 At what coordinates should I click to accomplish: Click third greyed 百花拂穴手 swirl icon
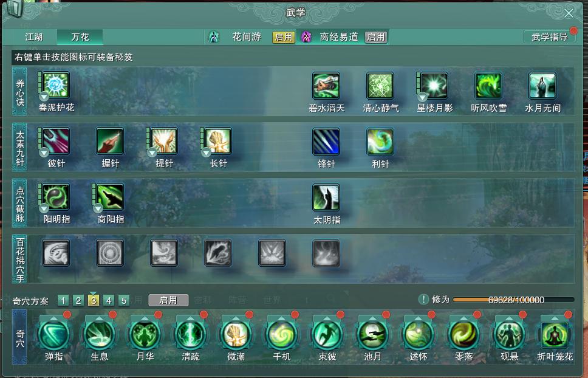click(164, 253)
